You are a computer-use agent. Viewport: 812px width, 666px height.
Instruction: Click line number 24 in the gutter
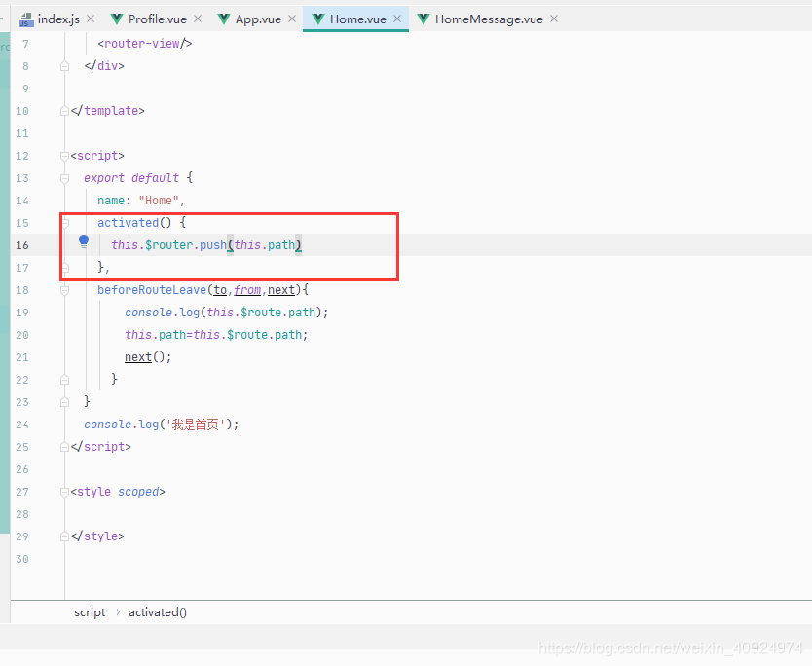pyautogui.click(x=22, y=425)
